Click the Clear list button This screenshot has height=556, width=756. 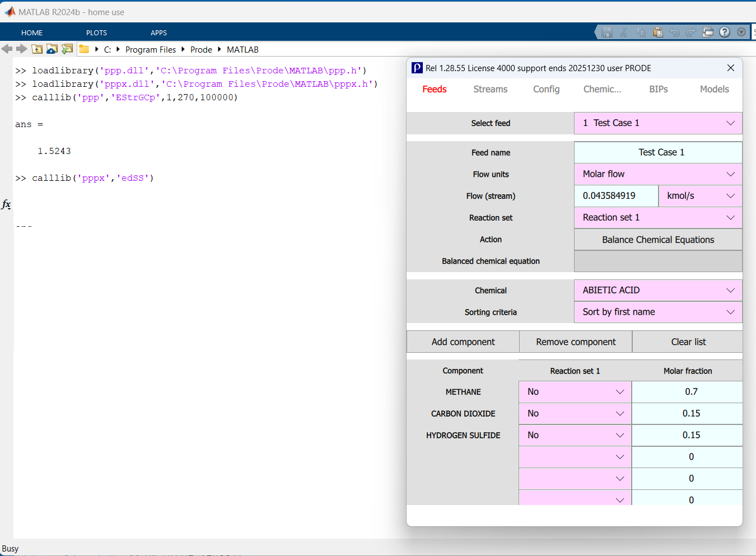[x=688, y=342]
